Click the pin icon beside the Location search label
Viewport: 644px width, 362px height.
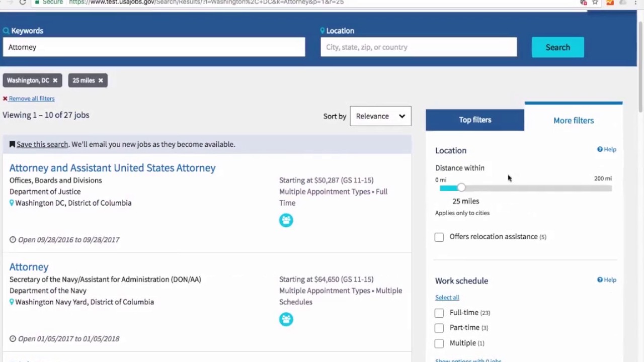pos(323,31)
